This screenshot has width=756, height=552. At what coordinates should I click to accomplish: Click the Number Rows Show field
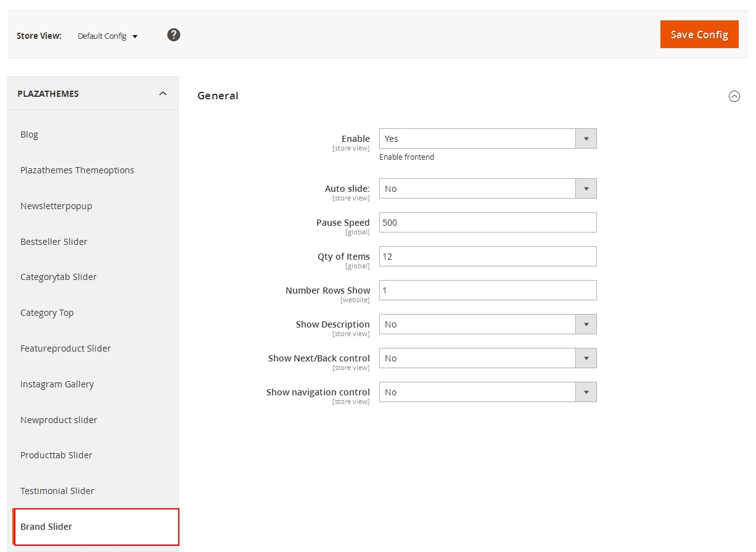487,290
